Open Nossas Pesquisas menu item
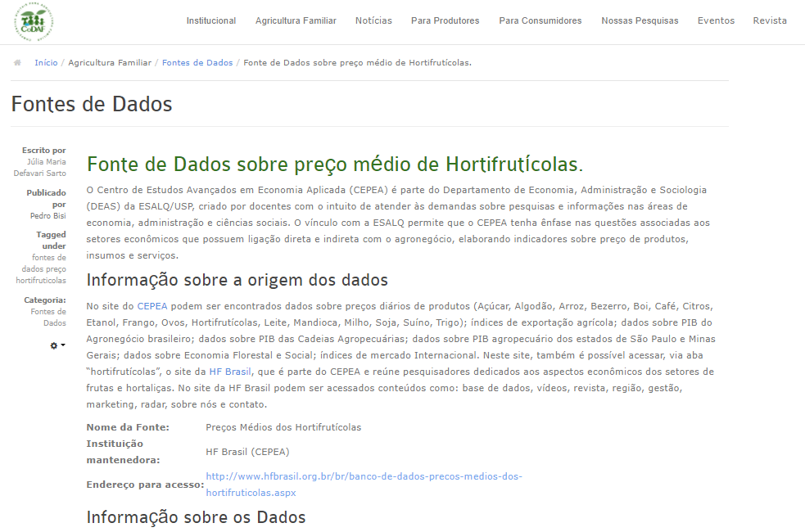This screenshot has height=532, width=805. [640, 21]
